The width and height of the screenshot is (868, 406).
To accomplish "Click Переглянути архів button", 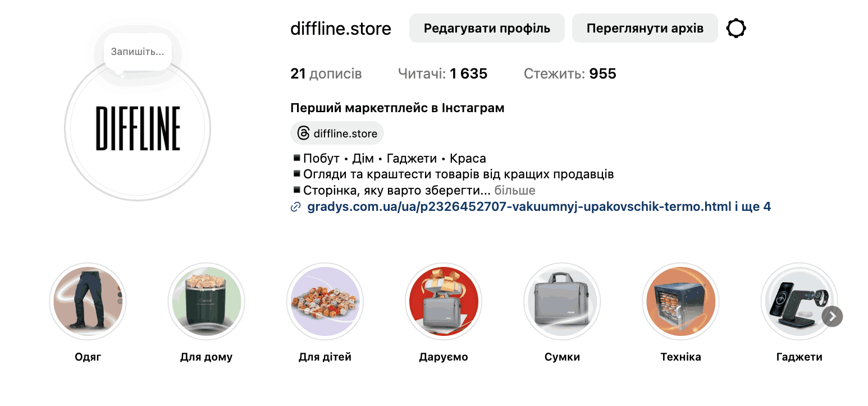I will coord(645,28).
